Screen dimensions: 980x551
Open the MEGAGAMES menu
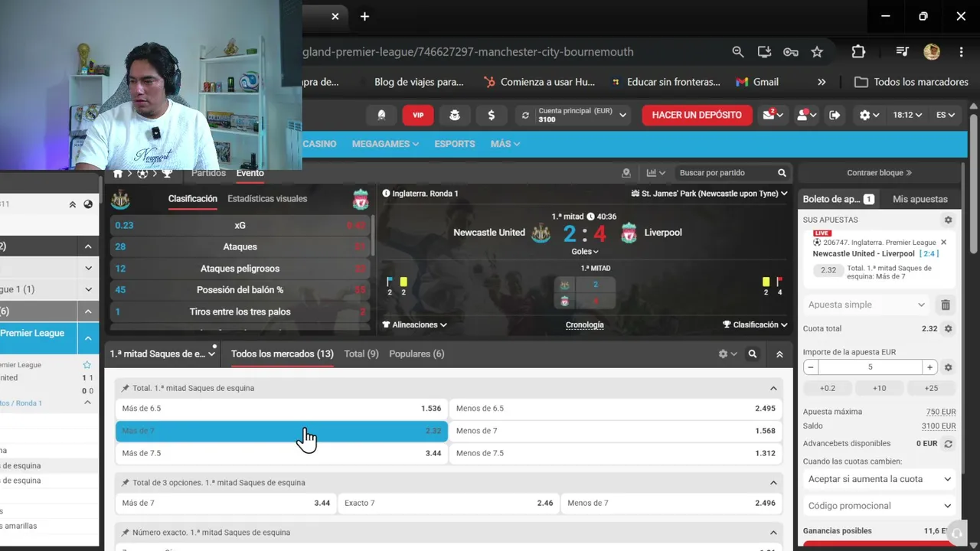pos(385,144)
